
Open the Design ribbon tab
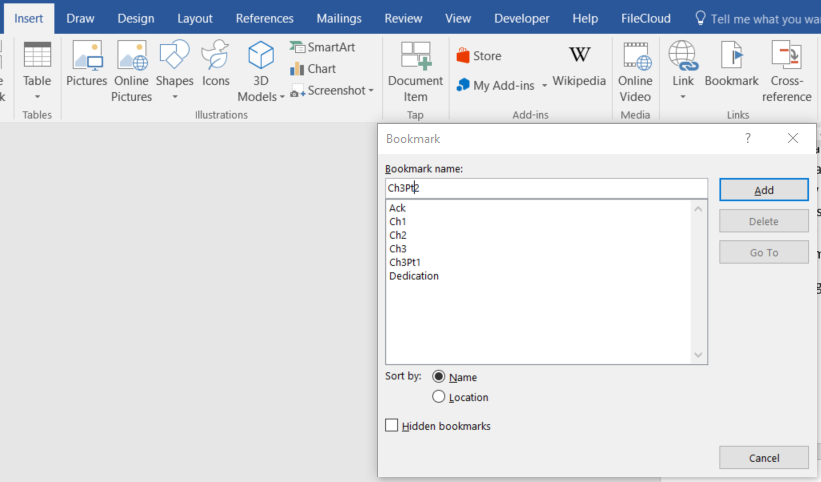click(x=136, y=18)
